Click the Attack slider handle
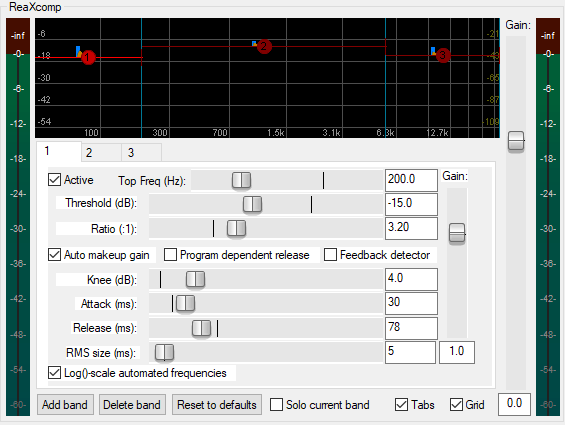This screenshot has width=565, height=425. 186,304
